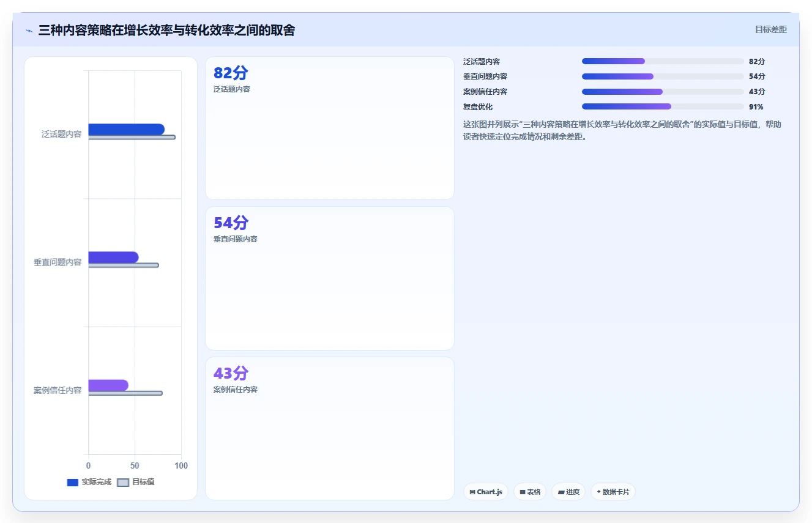Click the blue 泛话题内容 actual bar in chart
The image size is (812, 523).
click(x=126, y=129)
